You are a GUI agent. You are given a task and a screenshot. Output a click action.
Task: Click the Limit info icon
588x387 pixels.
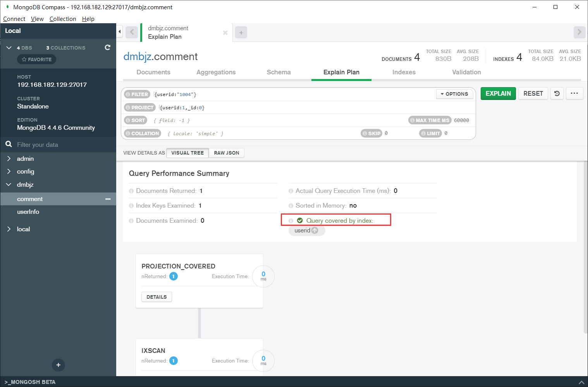click(x=423, y=134)
